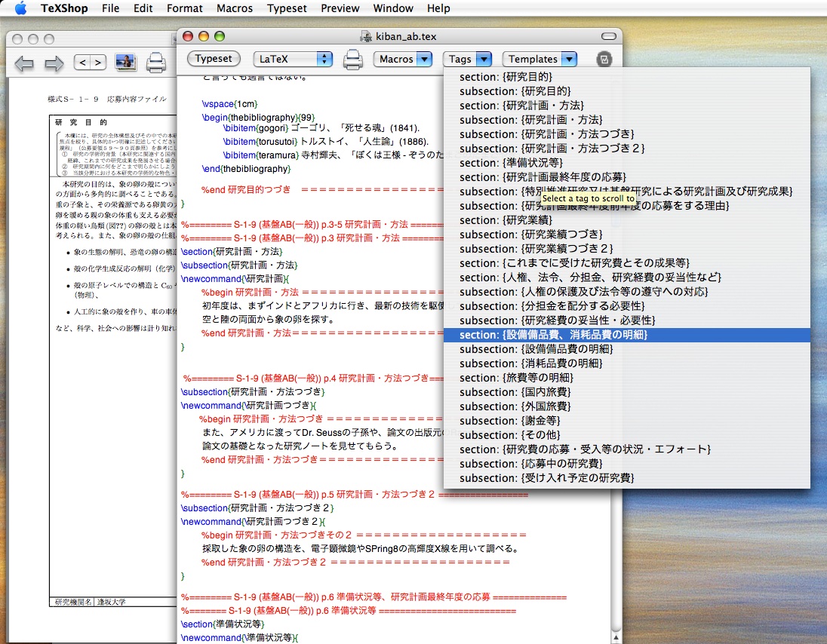827x644 pixels.
Task: Select tag 'section: {設備備品費、消耗品費の明細}'
Action: coord(553,335)
